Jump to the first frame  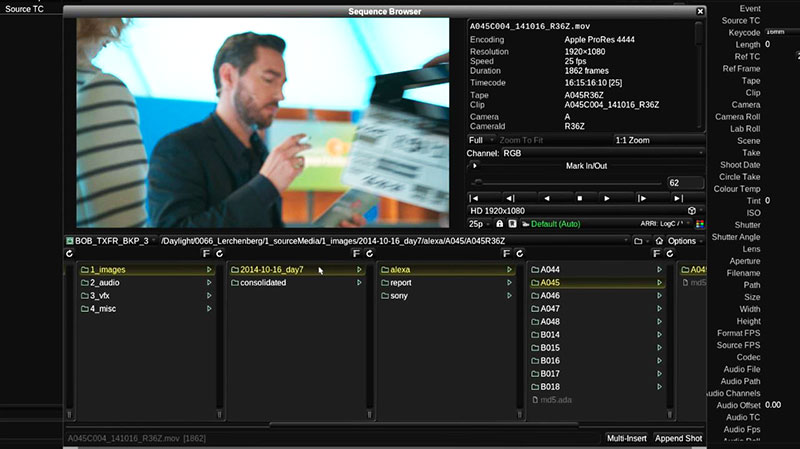point(475,198)
